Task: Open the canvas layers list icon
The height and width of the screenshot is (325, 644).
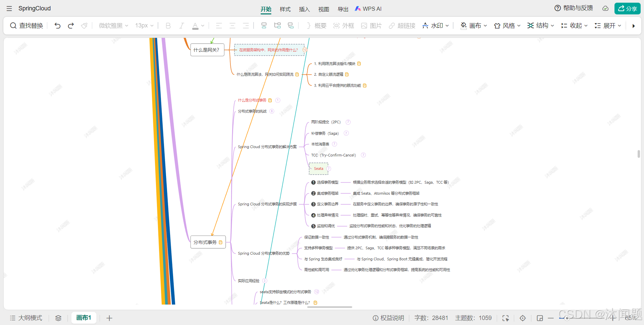Action: pyautogui.click(x=58, y=318)
